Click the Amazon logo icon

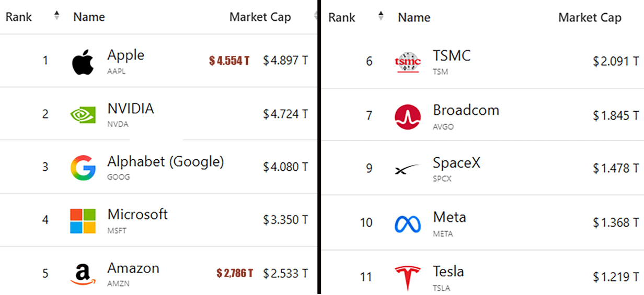[83, 275]
